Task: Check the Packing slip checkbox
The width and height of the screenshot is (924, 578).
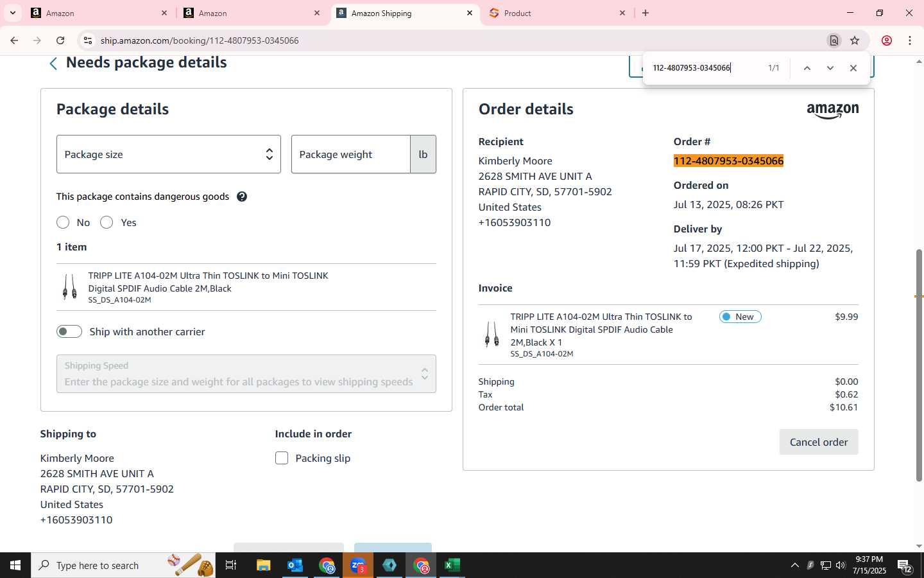Action: [x=282, y=458]
